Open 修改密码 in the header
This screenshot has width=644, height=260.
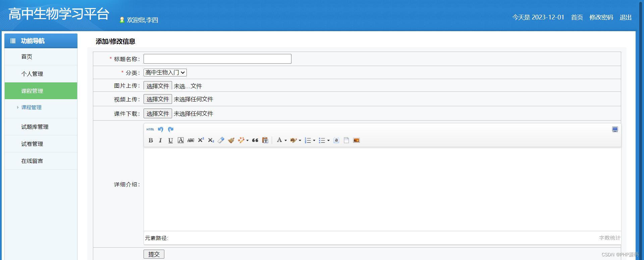pyautogui.click(x=601, y=17)
